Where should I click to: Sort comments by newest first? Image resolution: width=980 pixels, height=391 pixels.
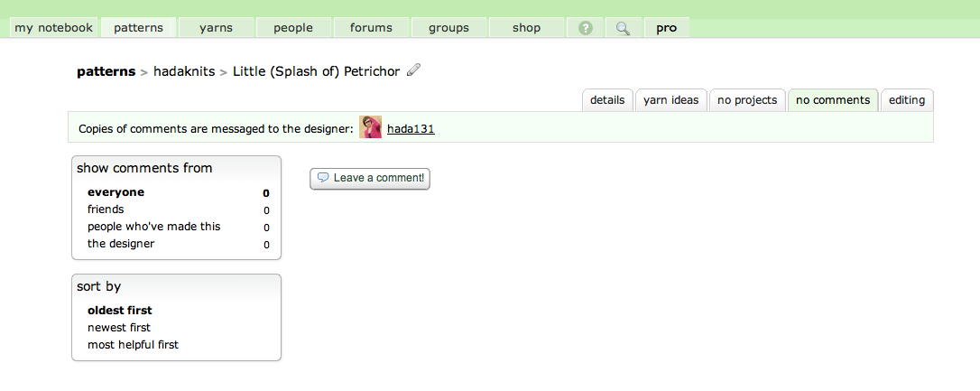[x=119, y=328]
